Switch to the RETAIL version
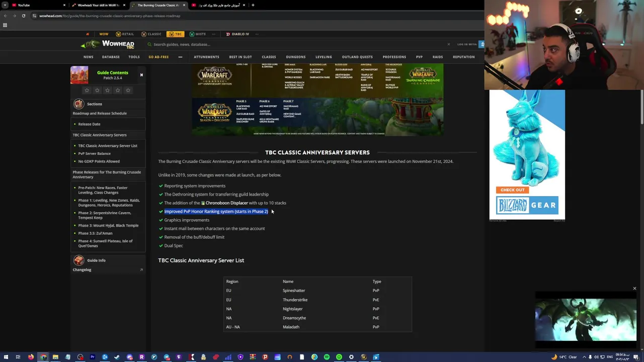The image size is (644, 362). [x=125, y=34]
